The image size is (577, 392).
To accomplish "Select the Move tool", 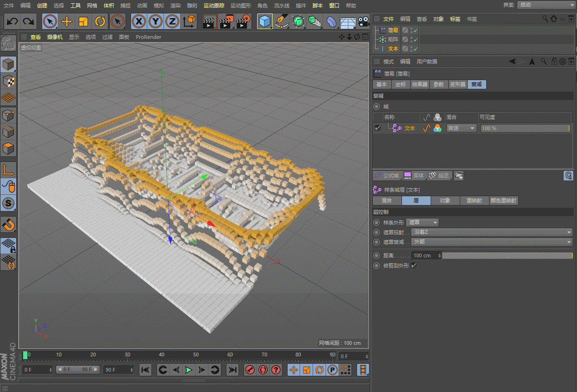I will pyautogui.click(x=67, y=21).
